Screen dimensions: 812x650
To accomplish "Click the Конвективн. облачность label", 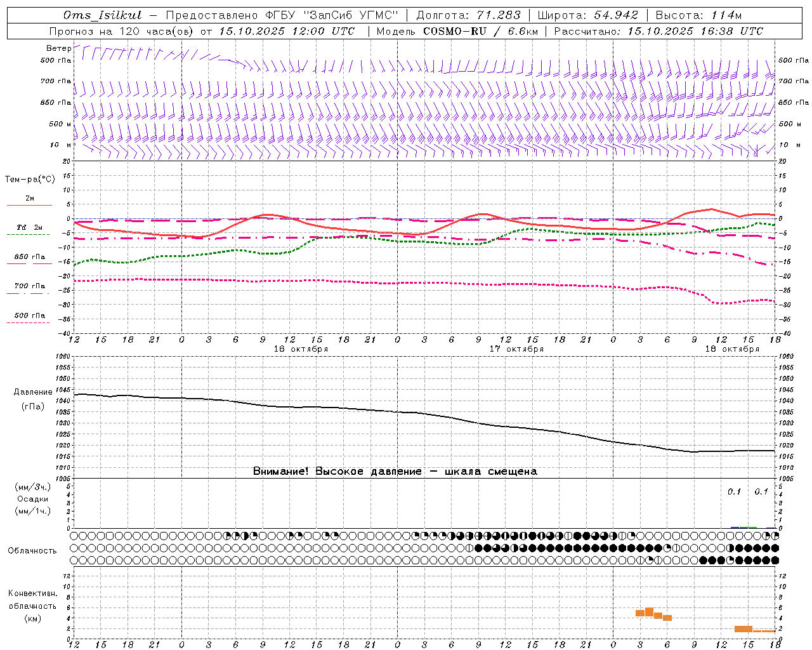I will 32,600.
